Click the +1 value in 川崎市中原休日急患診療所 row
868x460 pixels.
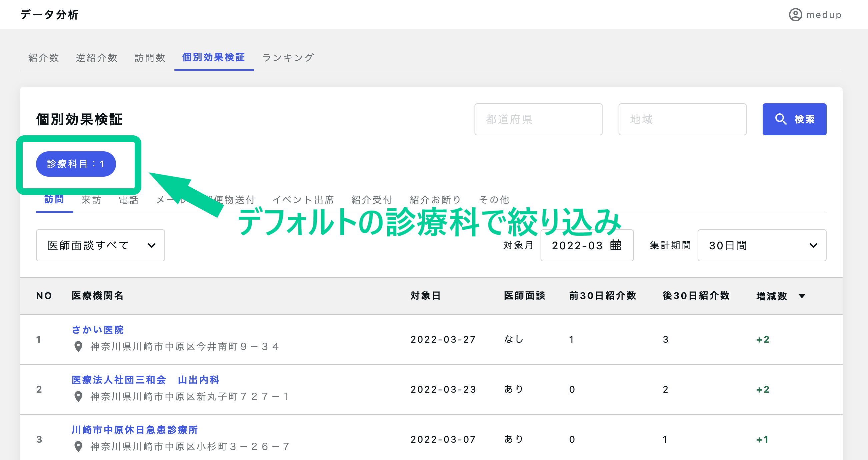tap(762, 439)
